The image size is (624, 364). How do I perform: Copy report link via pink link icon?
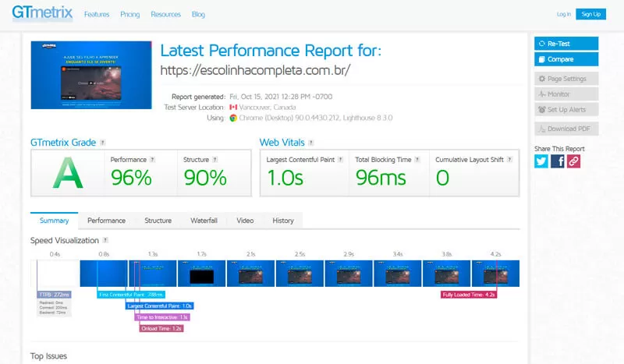point(574,161)
